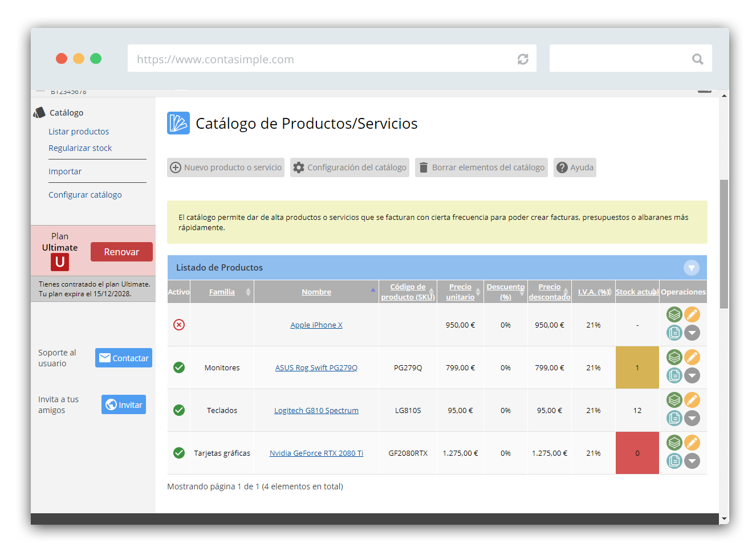This screenshot has height=556, width=756.
Task: Click the Monitores family cell
Action: coord(222,367)
